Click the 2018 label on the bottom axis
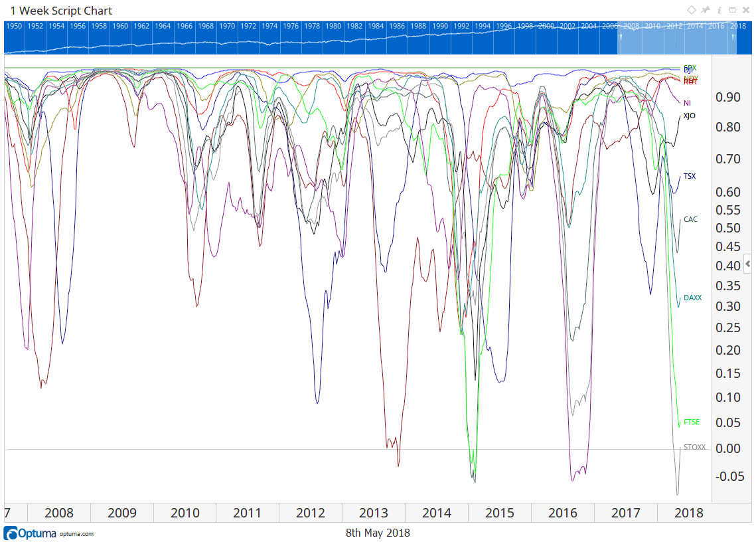756x544 pixels. coord(688,513)
